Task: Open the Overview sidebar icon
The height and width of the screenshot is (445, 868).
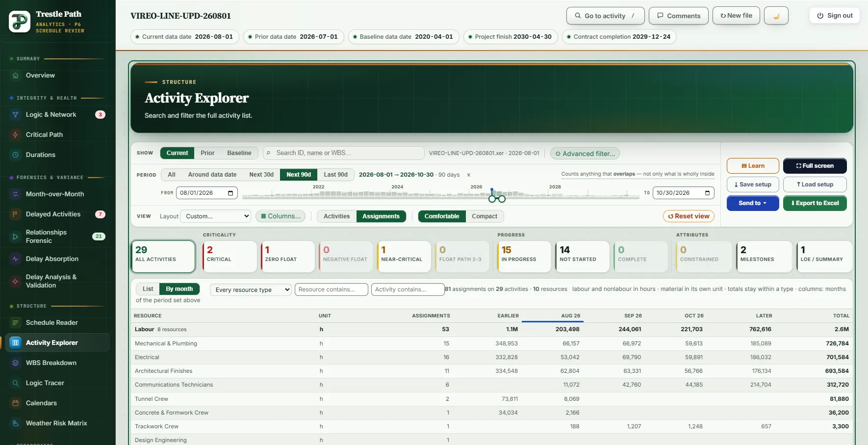Action: [x=15, y=76]
